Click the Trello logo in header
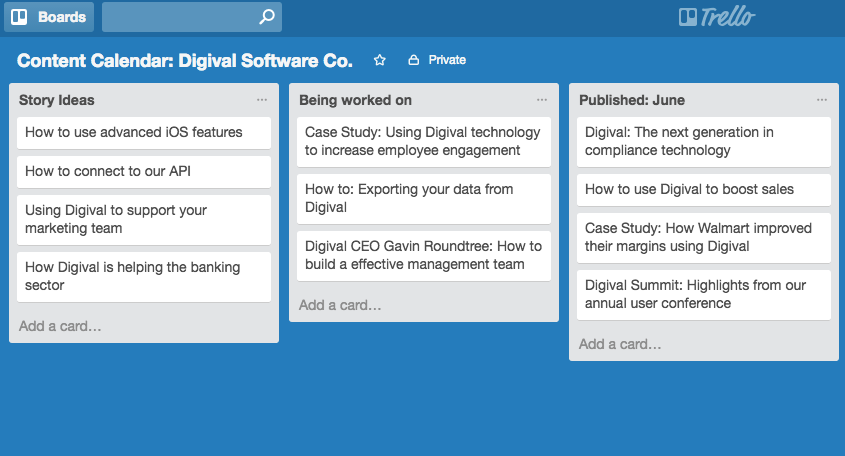Viewport: 845px width, 456px height. [717, 17]
